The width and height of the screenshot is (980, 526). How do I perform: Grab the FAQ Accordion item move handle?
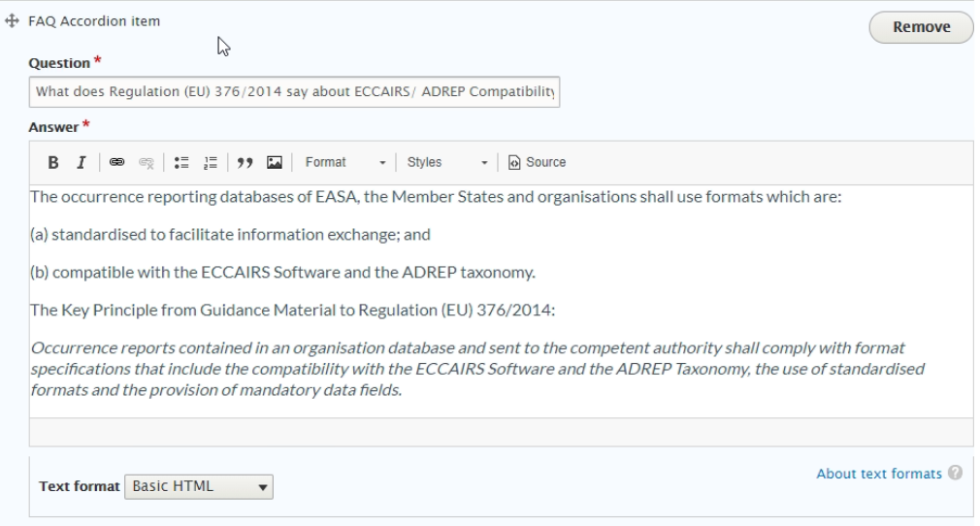12,21
